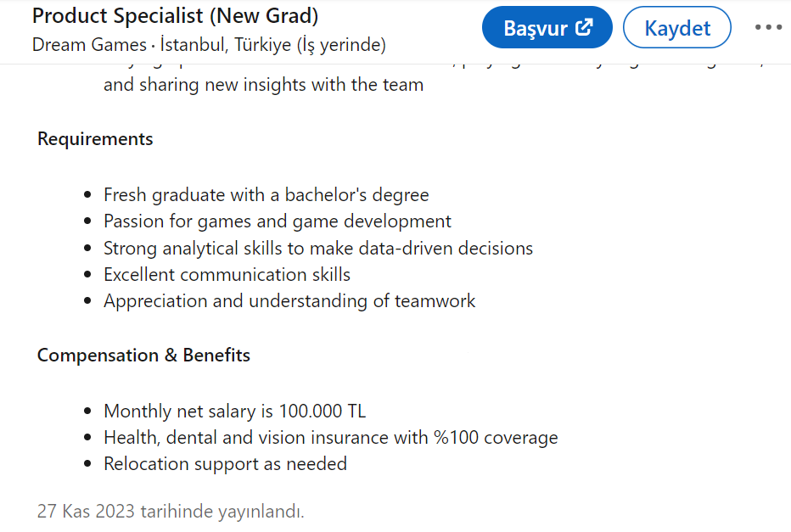The height and width of the screenshot is (532, 791).
Task: Click the (İş yerinde) workplace type label
Action: (341, 45)
